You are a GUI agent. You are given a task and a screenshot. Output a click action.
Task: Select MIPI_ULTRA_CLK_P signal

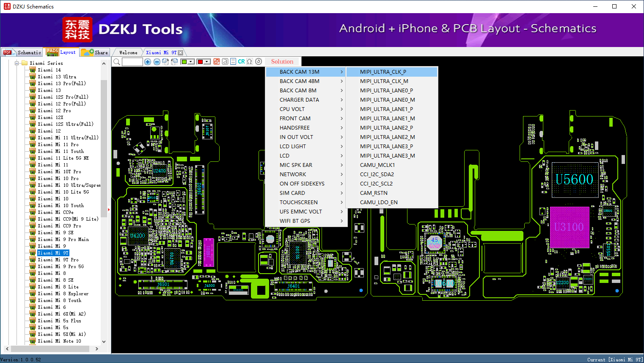(392, 72)
